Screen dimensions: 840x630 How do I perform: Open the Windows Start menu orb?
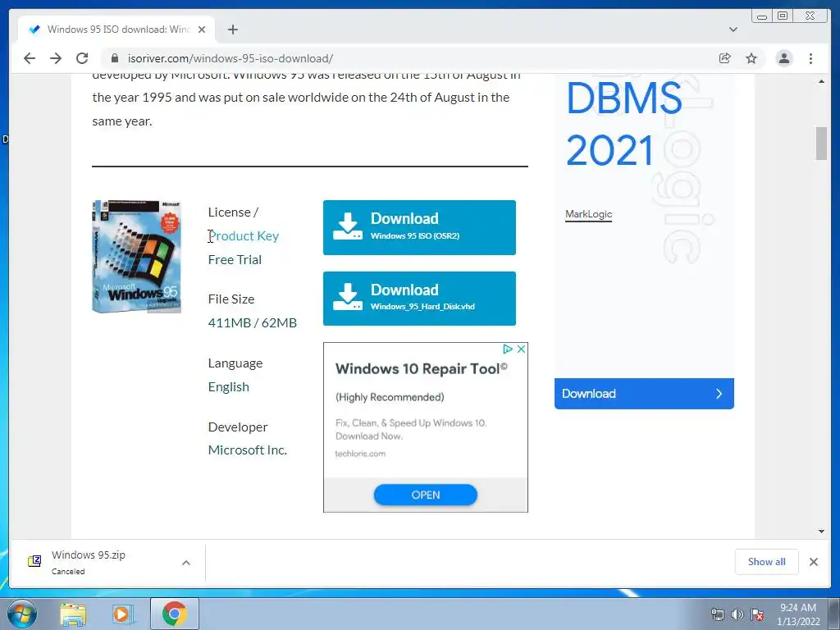(x=22, y=614)
